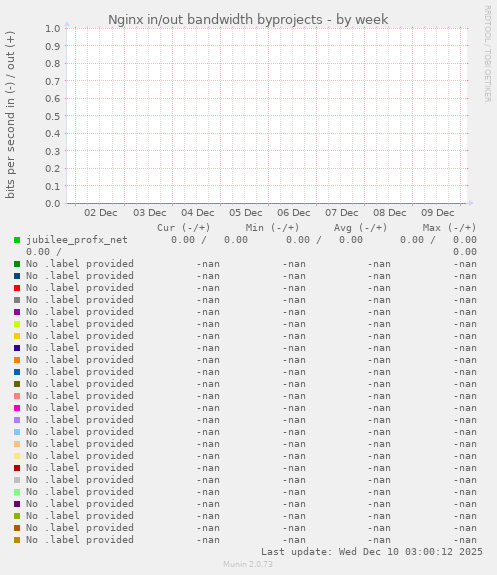
Task: Click the 'Min (-/+)' column header
Action: 273,228
